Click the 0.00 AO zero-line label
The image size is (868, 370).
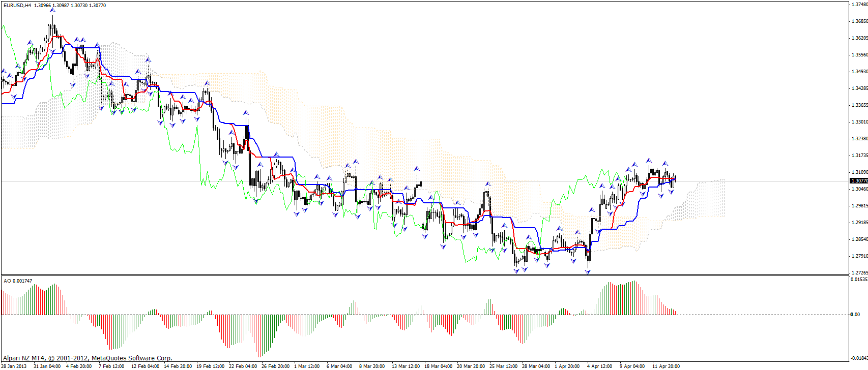(x=855, y=315)
